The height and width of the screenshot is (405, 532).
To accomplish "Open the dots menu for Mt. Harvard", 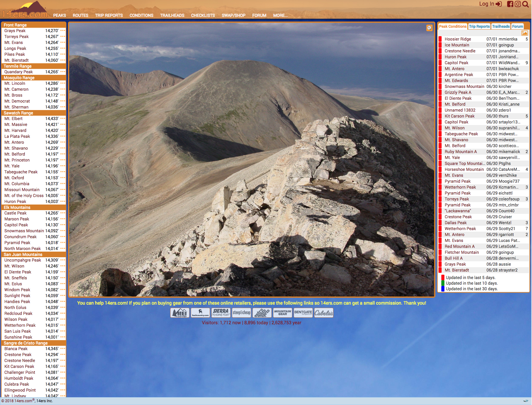I will [x=63, y=130].
